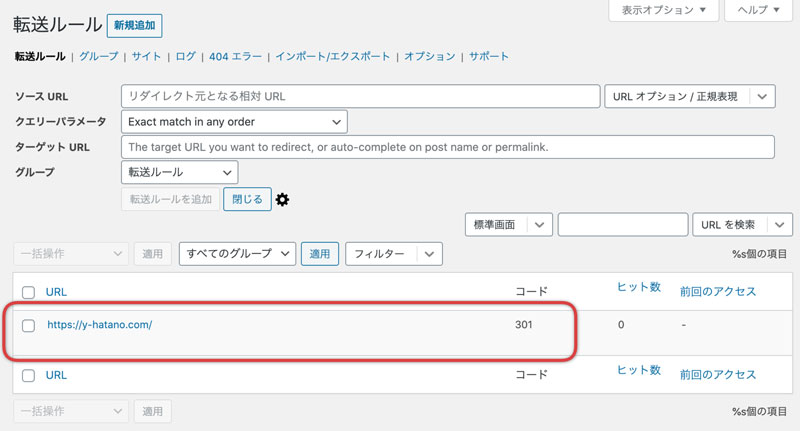
Task: Toggle the select-all checkbox in table footer
Action: 29,375
